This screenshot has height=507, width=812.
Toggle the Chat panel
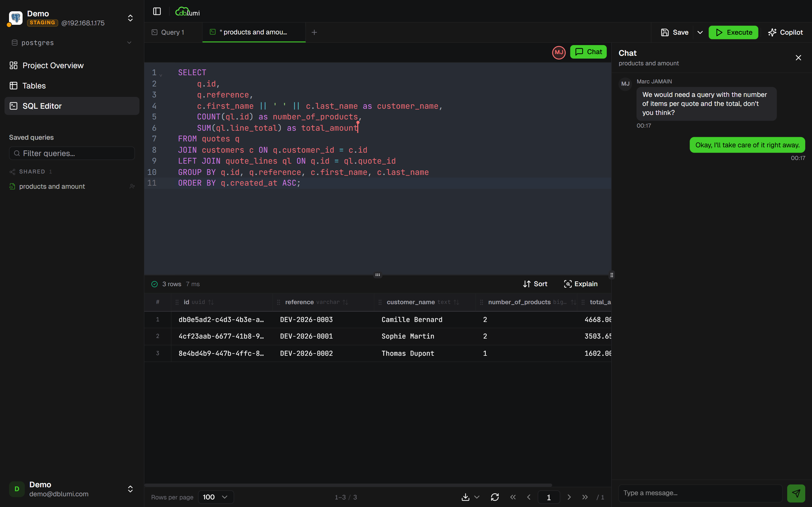588,52
